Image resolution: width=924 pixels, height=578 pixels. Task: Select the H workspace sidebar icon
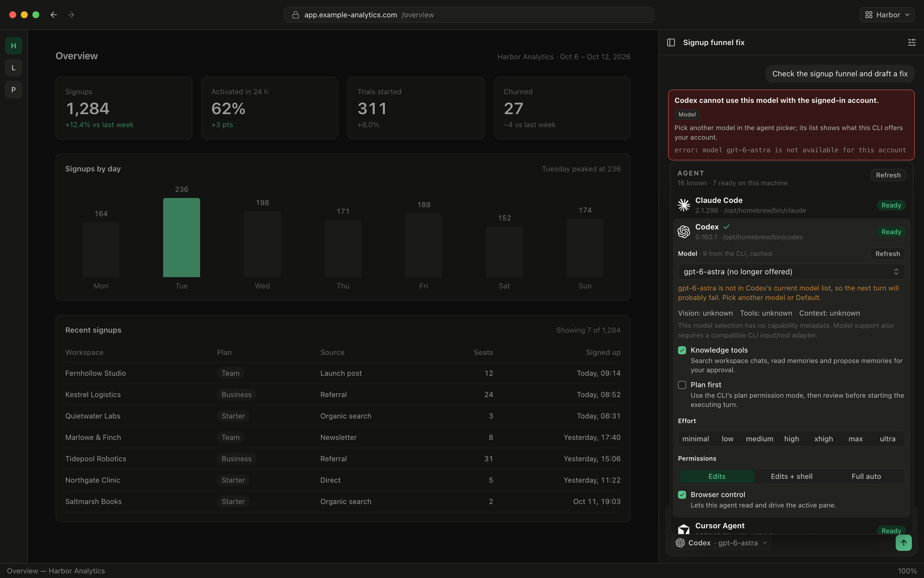click(x=13, y=46)
